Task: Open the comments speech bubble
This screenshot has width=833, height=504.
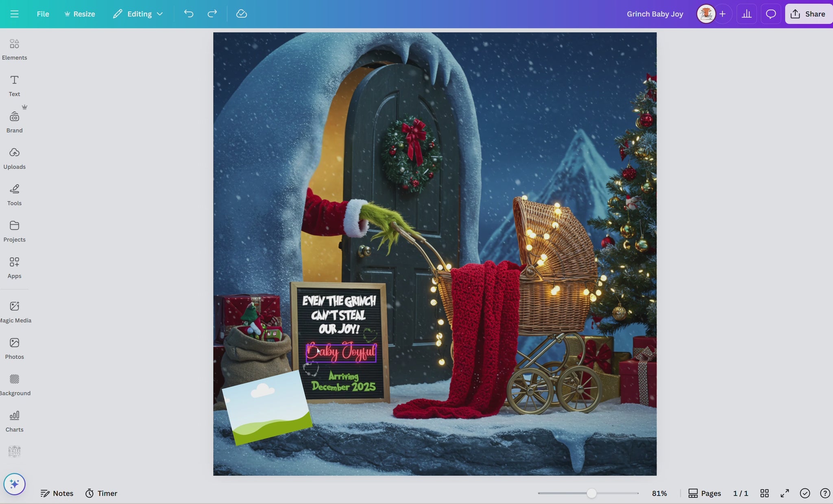Action: [770, 14]
